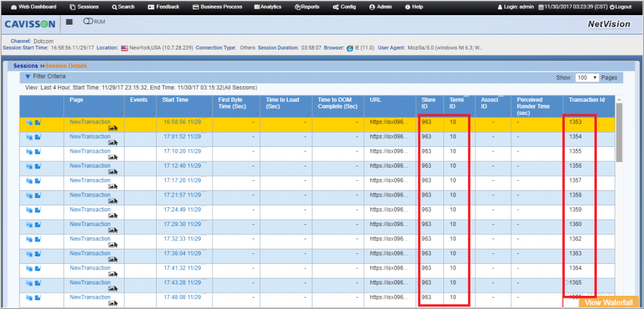Collapse the Filter Criteria section

point(28,76)
